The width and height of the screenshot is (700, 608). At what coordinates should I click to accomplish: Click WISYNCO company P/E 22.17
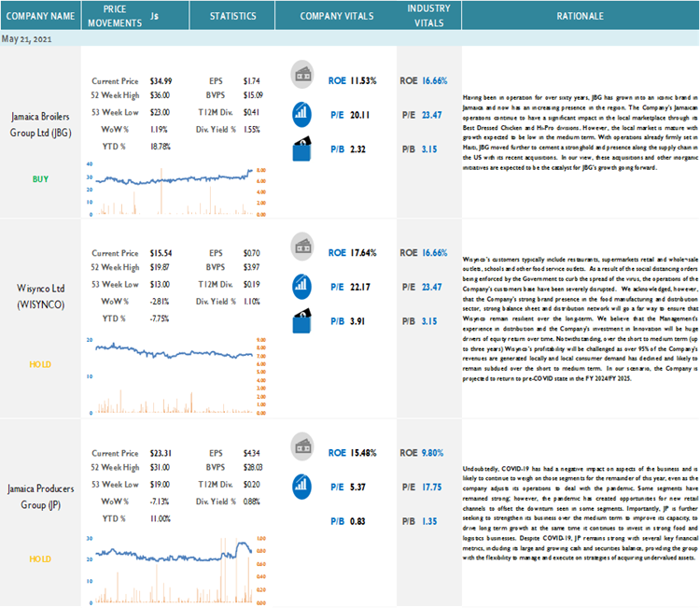(360, 288)
